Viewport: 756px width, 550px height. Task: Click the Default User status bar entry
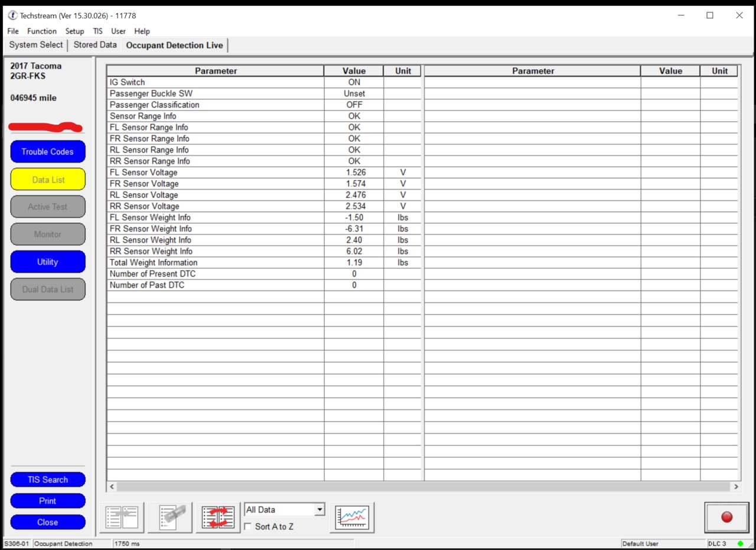click(640, 544)
